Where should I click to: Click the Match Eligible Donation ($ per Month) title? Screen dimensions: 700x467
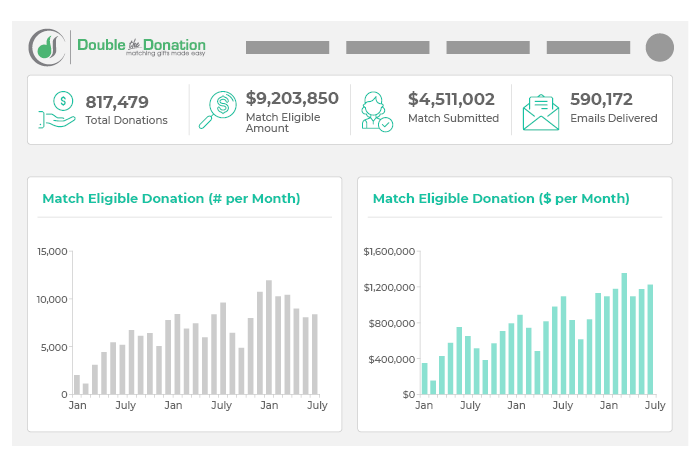point(501,198)
